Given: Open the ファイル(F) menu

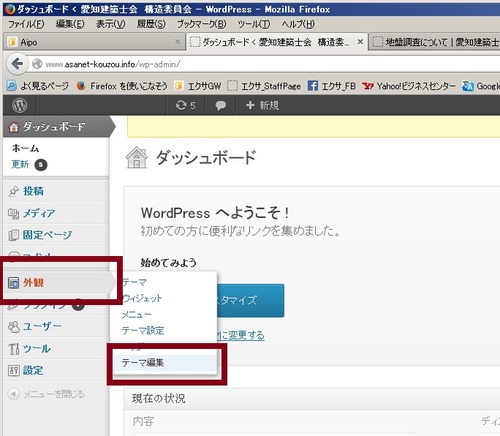Looking at the screenshot, I should (x=26, y=24).
